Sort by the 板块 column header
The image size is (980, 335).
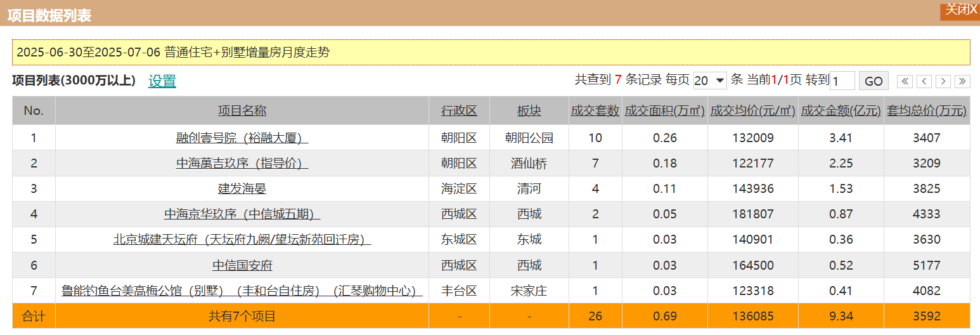click(529, 110)
